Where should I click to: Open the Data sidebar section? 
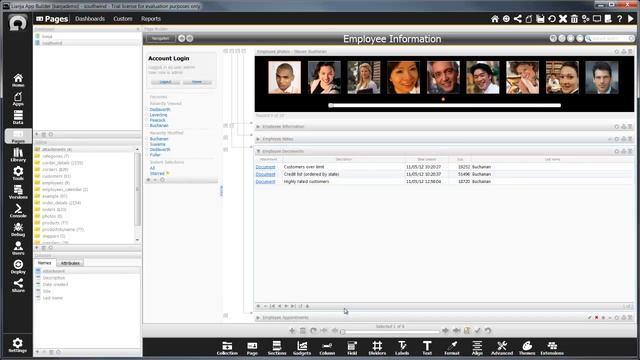click(18, 117)
